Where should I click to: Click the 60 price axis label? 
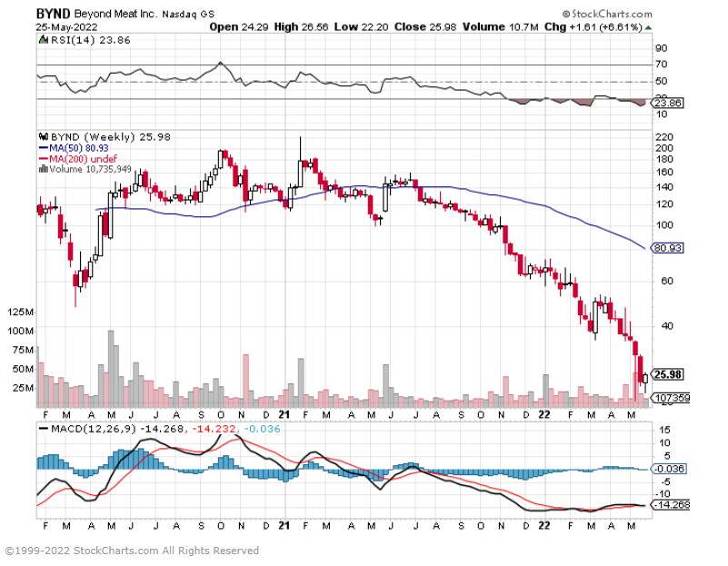(667, 281)
